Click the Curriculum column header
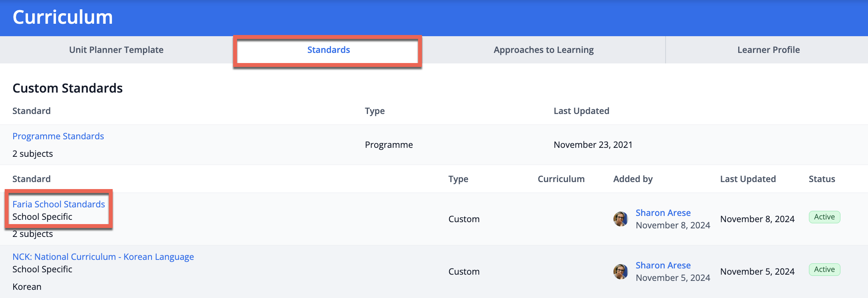 pyautogui.click(x=561, y=179)
